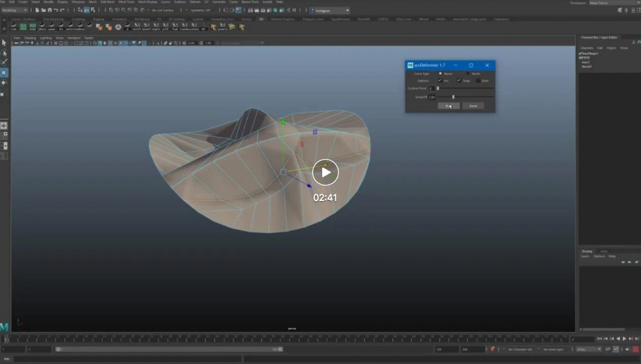Open the Modeling menu set dropdown
The width and height of the screenshot is (641, 364).
15,11
